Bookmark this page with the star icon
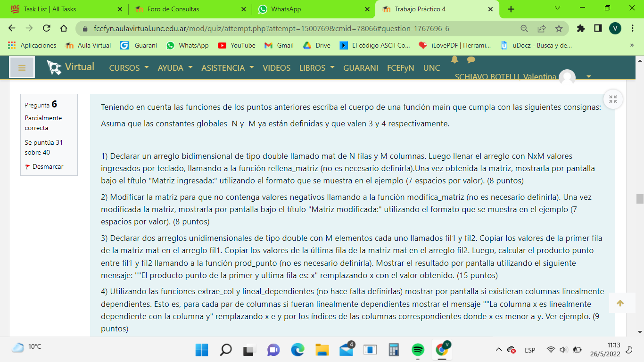Viewport: 644px width, 362px height. click(x=559, y=29)
